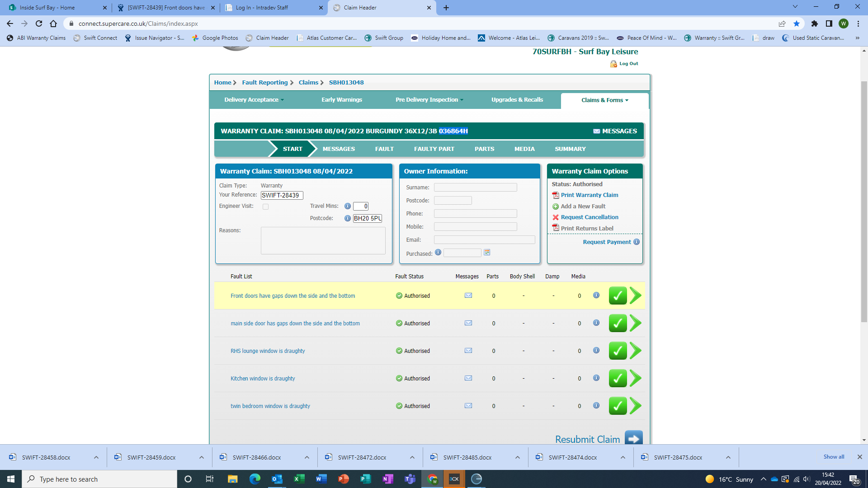Switch to the FAULTY PART tab

pyautogui.click(x=434, y=149)
